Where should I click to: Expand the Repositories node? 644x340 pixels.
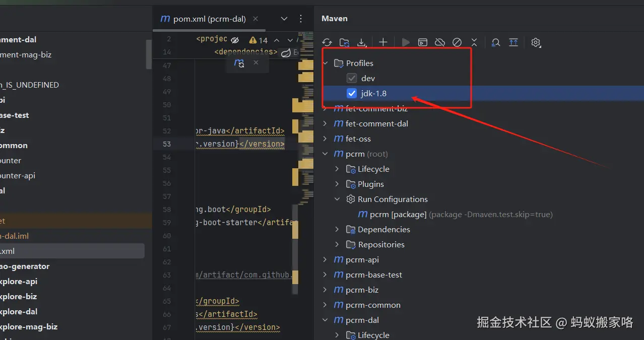[337, 244]
